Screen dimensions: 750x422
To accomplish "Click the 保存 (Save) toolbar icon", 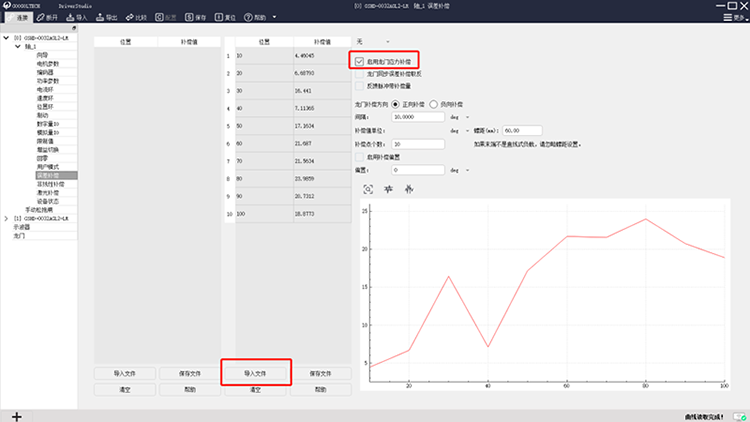I will coord(195,18).
